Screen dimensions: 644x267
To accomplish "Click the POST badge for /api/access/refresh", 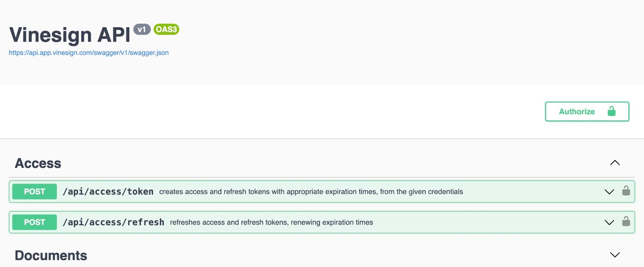I will pyautogui.click(x=35, y=222).
